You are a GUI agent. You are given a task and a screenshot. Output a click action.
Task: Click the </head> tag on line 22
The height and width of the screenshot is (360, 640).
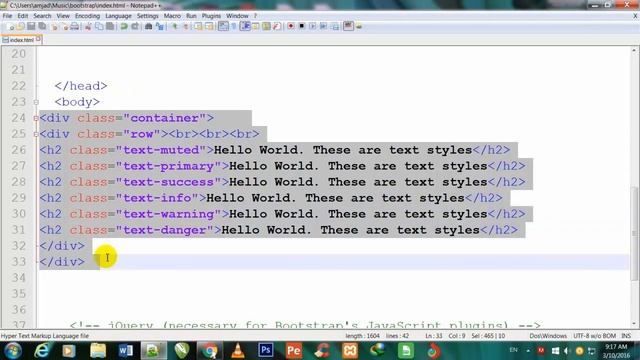[81, 86]
